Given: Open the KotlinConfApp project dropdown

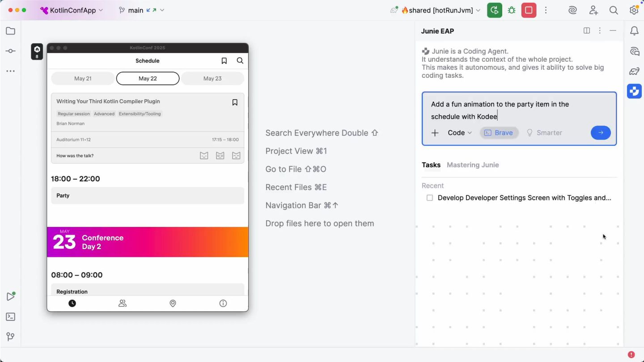Looking at the screenshot, I should tap(72, 10).
